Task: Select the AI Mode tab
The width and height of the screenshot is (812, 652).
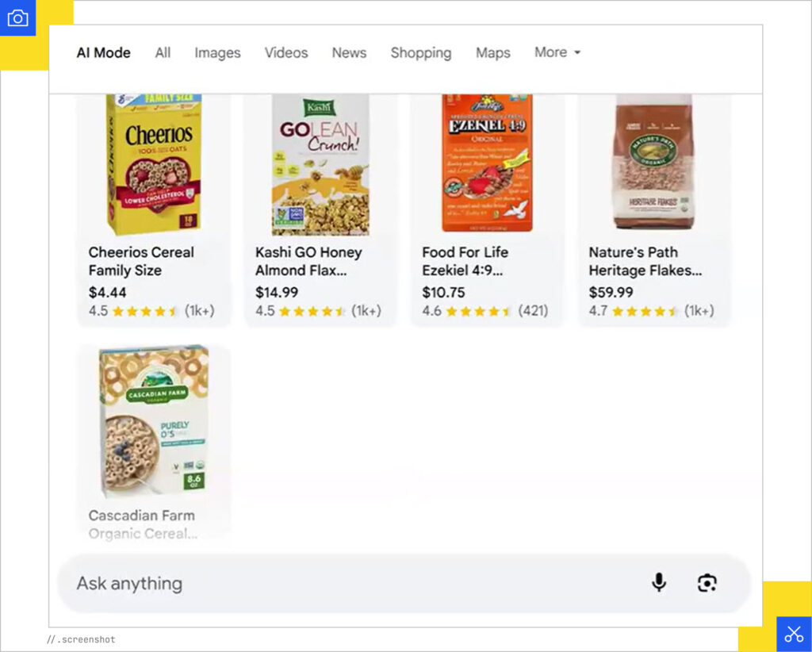Action: [x=103, y=52]
